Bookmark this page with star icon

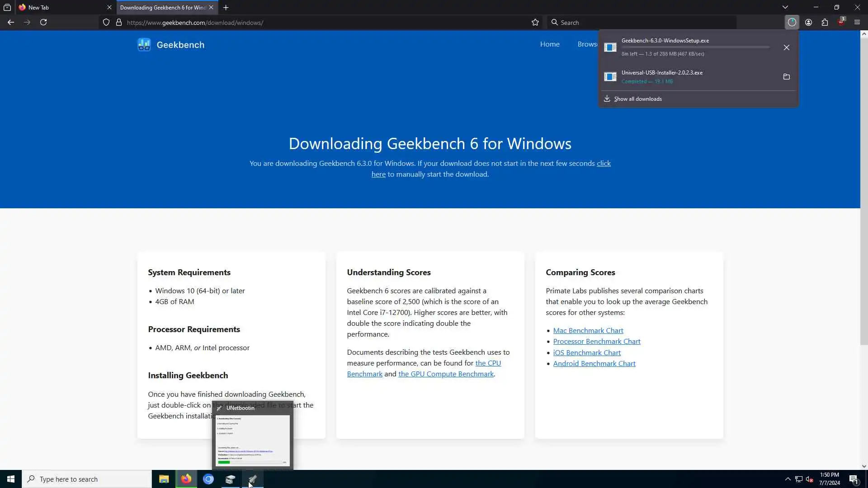[x=535, y=22]
